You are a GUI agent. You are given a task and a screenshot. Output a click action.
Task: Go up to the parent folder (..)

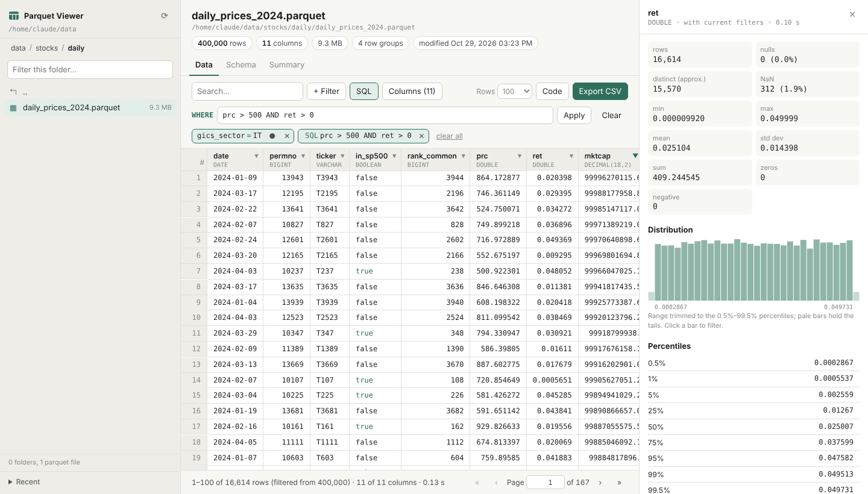(x=90, y=92)
